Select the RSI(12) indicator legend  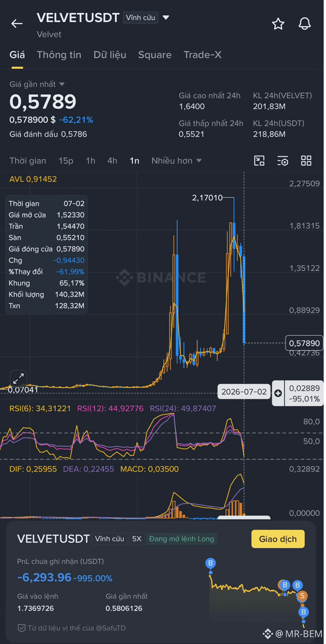pos(110,408)
